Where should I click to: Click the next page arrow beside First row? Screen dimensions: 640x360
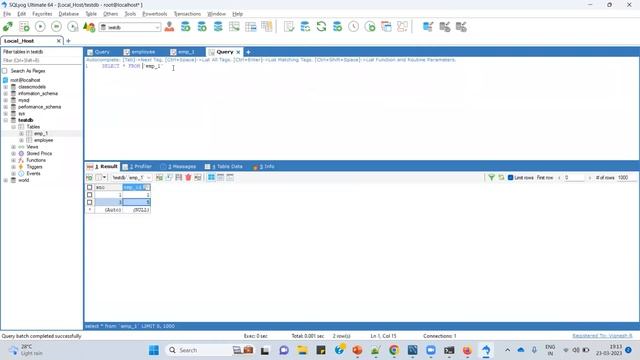pos(589,178)
